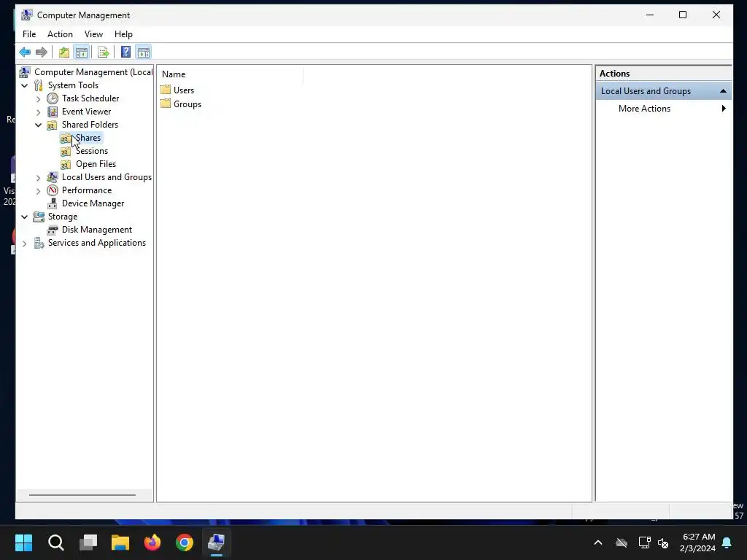Open File Explorer from taskbar
This screenshot has height=560, width=747.
[x=120, y=542]
